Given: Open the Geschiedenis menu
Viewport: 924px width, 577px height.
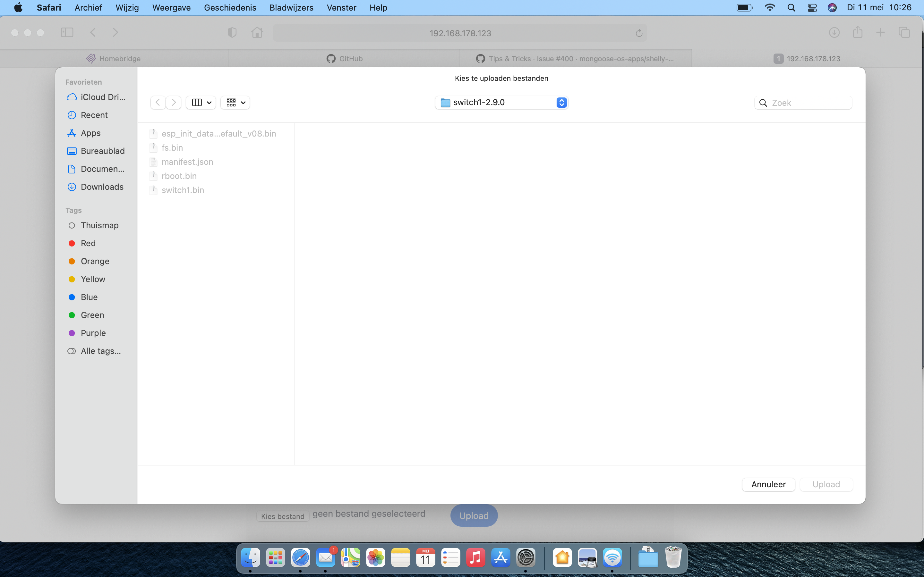Looking at the screenshot, I should coord(230,8).
